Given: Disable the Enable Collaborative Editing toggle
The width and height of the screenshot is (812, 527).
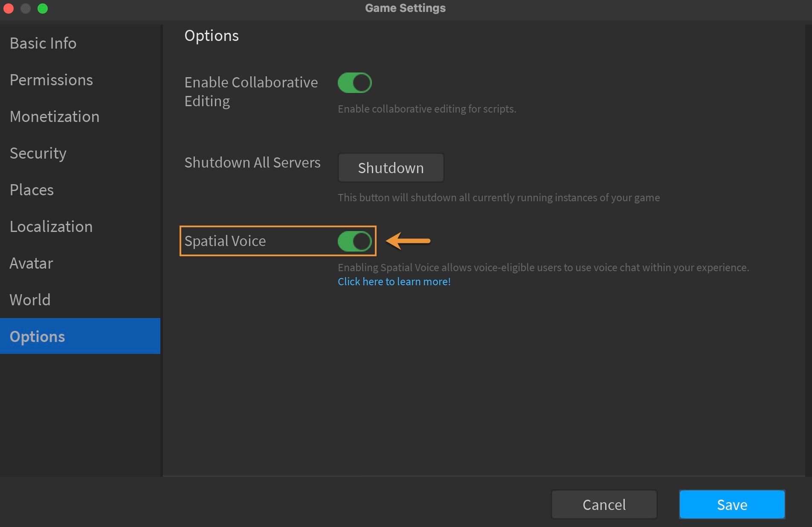Looking at the screenshot, I should click(354, 83).
